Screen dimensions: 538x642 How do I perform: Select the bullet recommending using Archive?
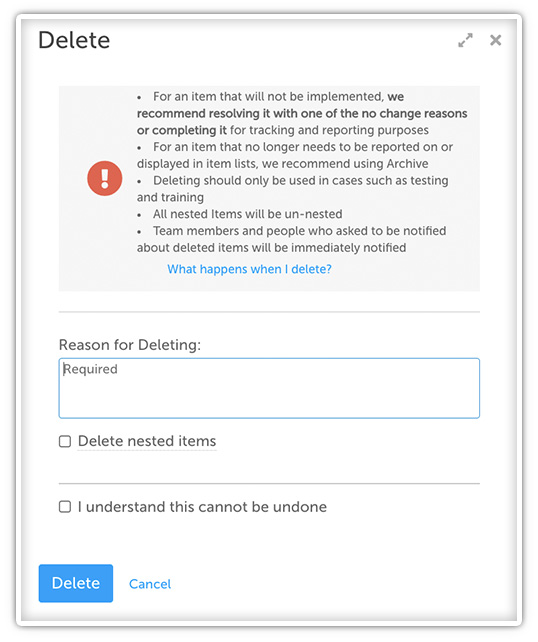point(295,155)
